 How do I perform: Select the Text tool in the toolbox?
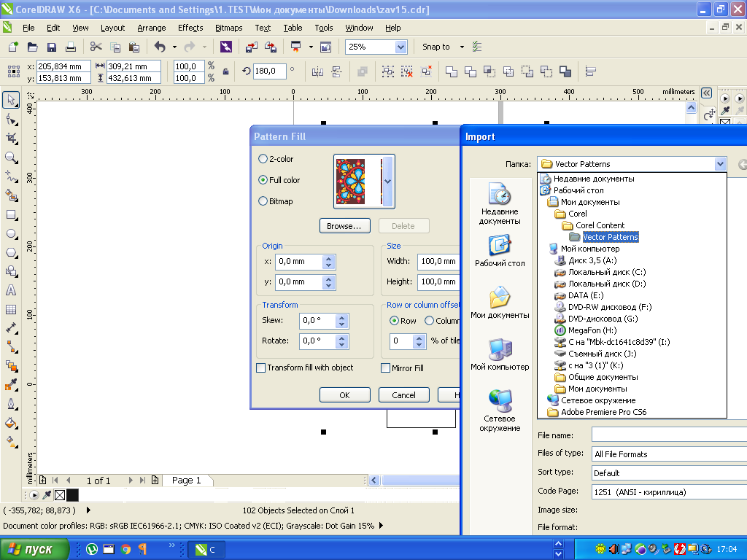pos(11,290)
